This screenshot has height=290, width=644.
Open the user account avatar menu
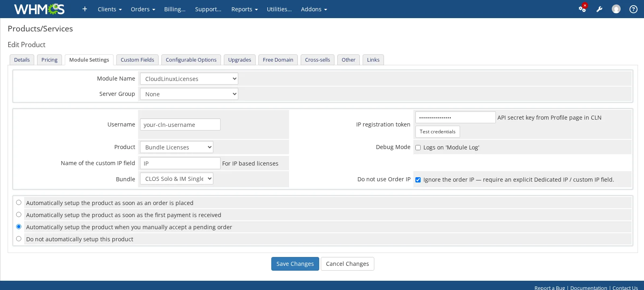pyautogui.click(x=616, y=9)
